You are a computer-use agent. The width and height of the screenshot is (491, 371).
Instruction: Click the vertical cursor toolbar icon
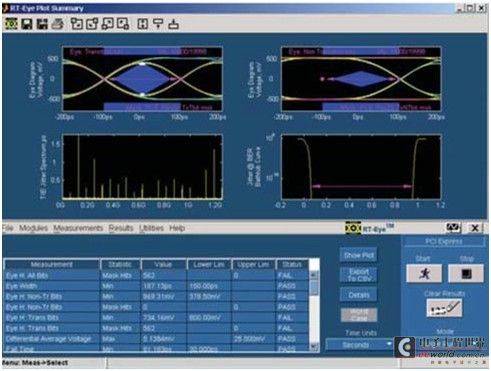pos(143,24)
